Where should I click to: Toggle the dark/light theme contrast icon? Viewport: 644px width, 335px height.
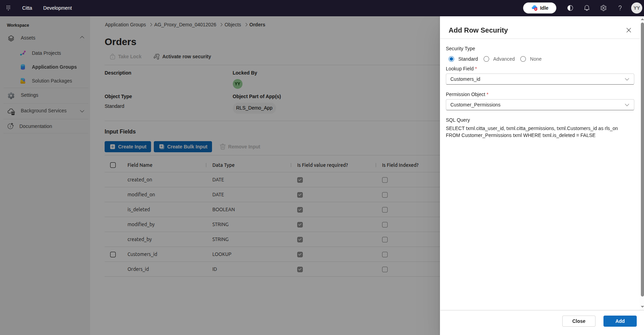570,8
